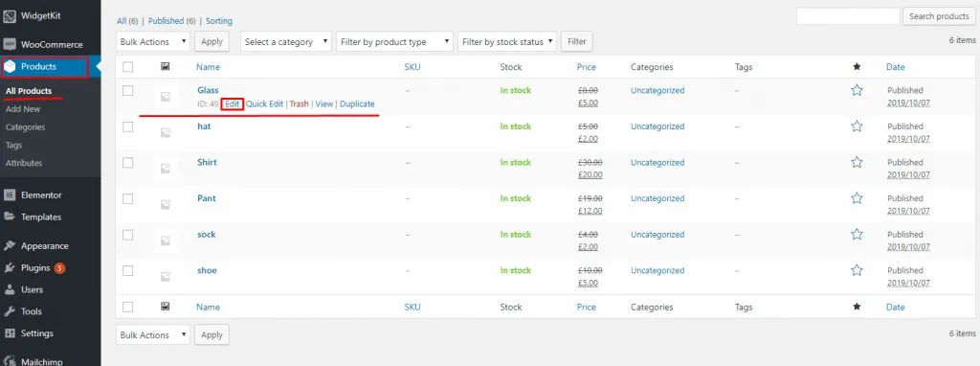Check the shoe product checkbox
This screenshot has height=366, width=980.
pos(128,271)
